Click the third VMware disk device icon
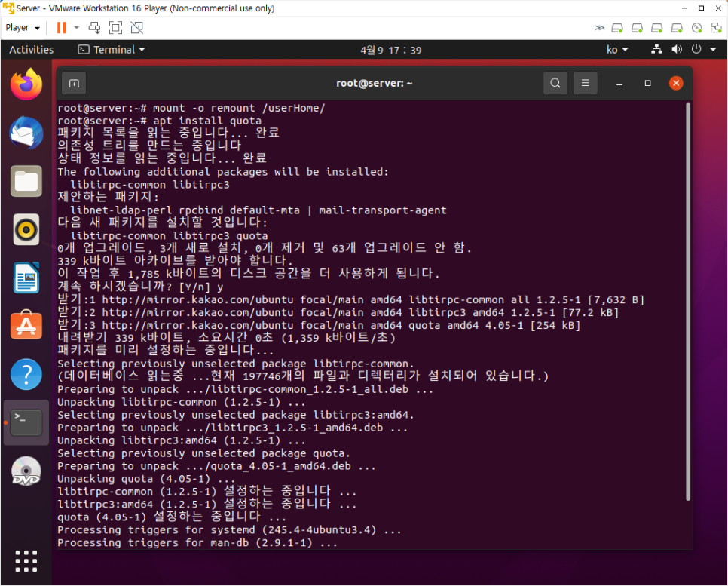 [657, 28]
